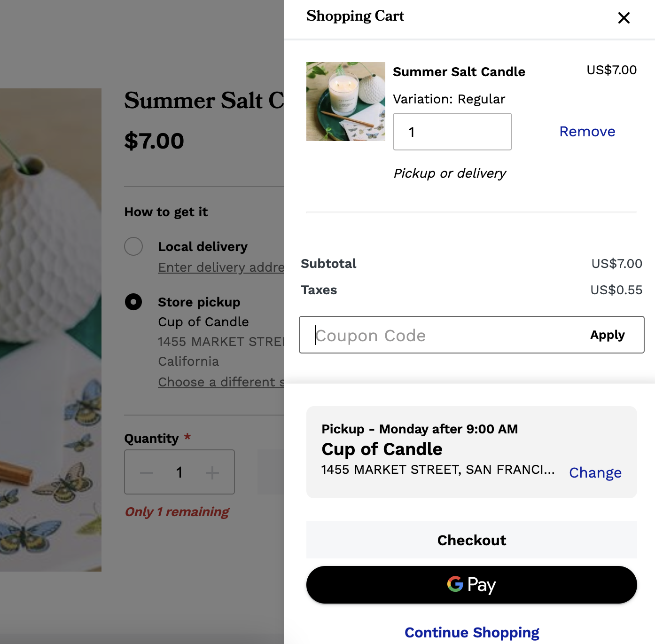This screenshot has height=644, width=655.
Task: Change the pickup location
Action: tap(595, 472)
